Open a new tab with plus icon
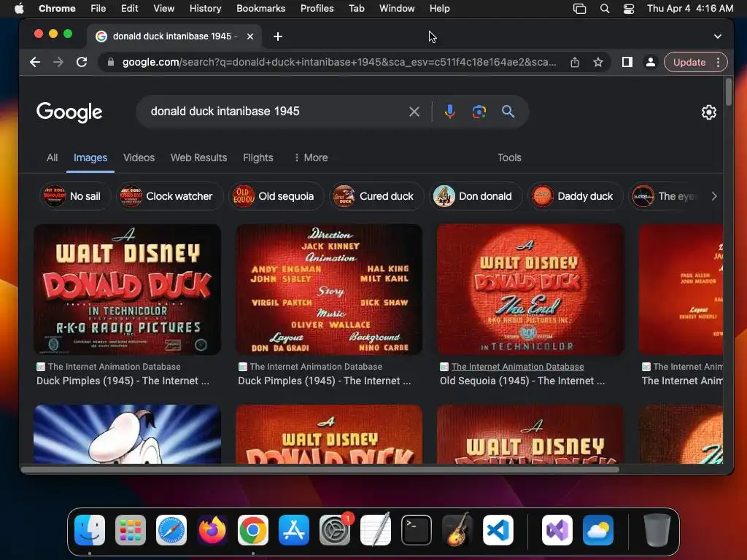This screenshot has width=747, height=560. pyautogui.click(x=278, y=36)
